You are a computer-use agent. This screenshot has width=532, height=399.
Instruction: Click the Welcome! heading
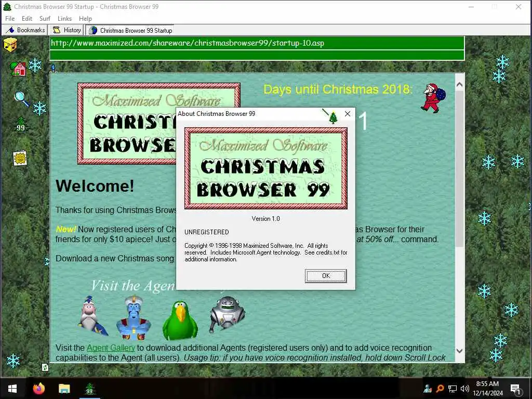pyautogui.click(x=95, y=186)
